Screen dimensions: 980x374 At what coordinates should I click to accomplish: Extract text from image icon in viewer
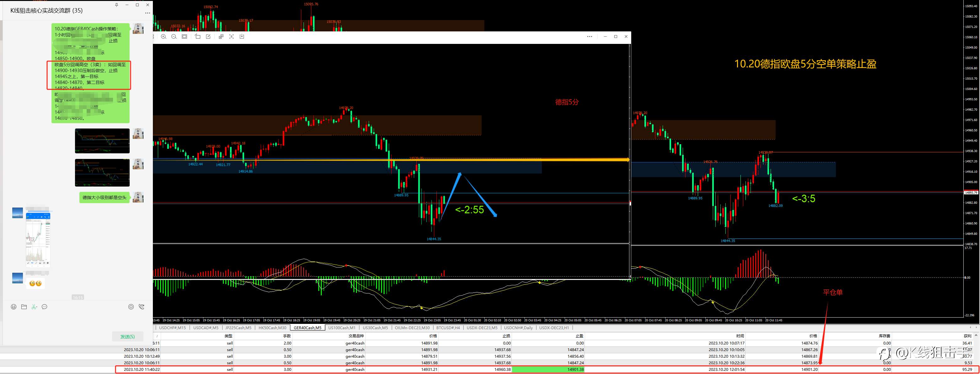[231, 36]
